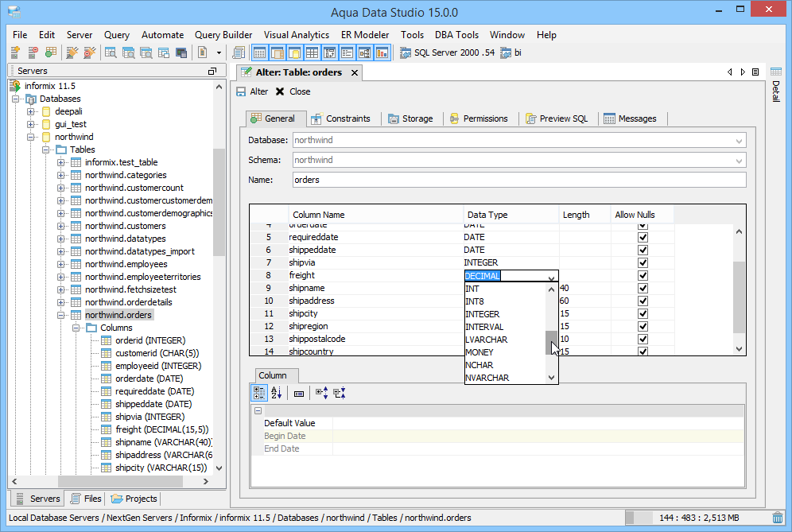Disable Allow Nulls for shipname column
The height and width of the screenshot is (532, 792).
point(643,288)
